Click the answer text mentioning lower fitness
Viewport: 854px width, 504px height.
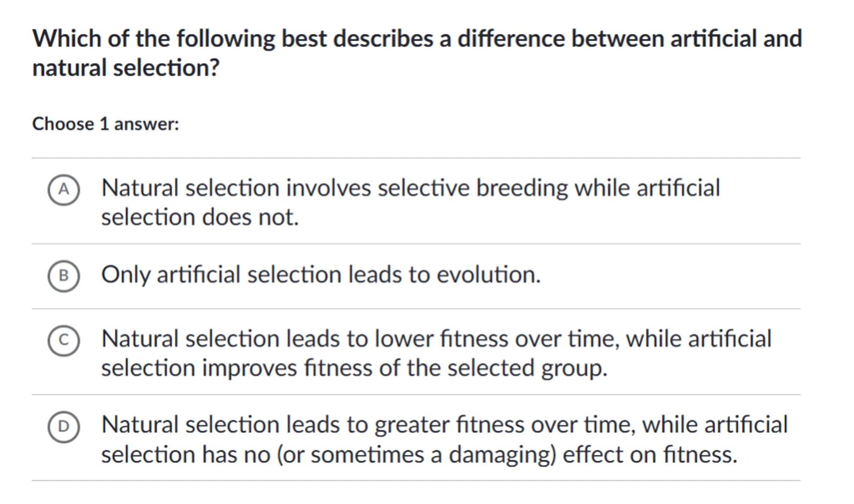tap(436, 339)
